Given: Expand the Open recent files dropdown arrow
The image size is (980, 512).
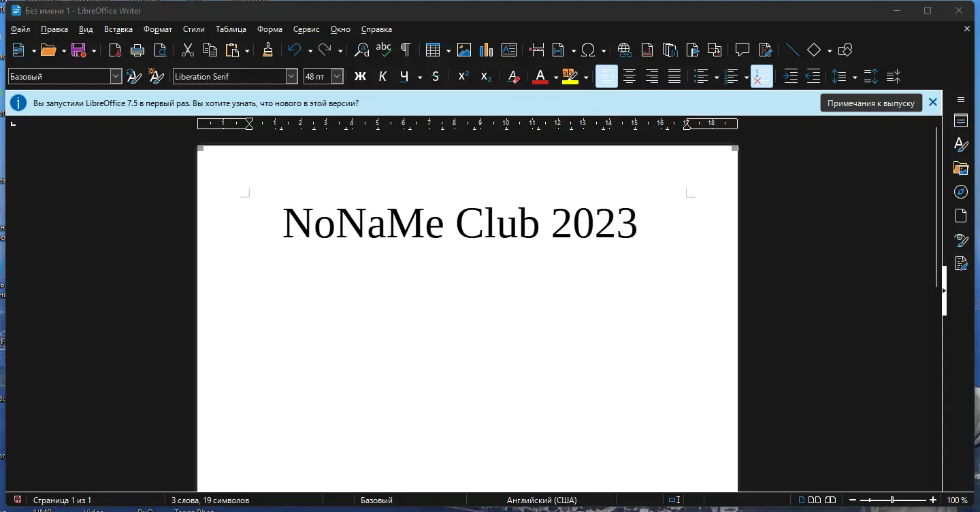Looking at the screenshot, I should (x=63, y=50).
